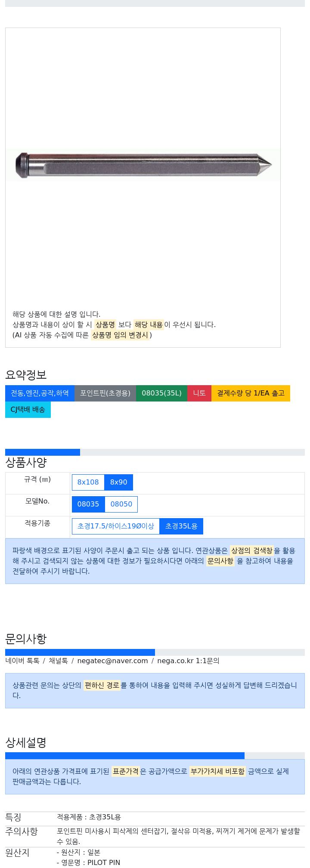Open the 채널톡 inquiry link
The width and height of the screenshot is (310, 868).
coord(58,661)
